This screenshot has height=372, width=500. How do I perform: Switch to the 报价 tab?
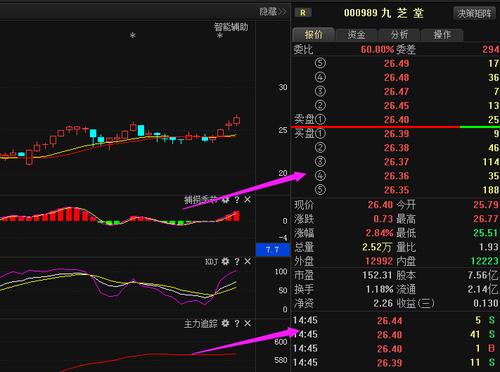coord(313,35)
